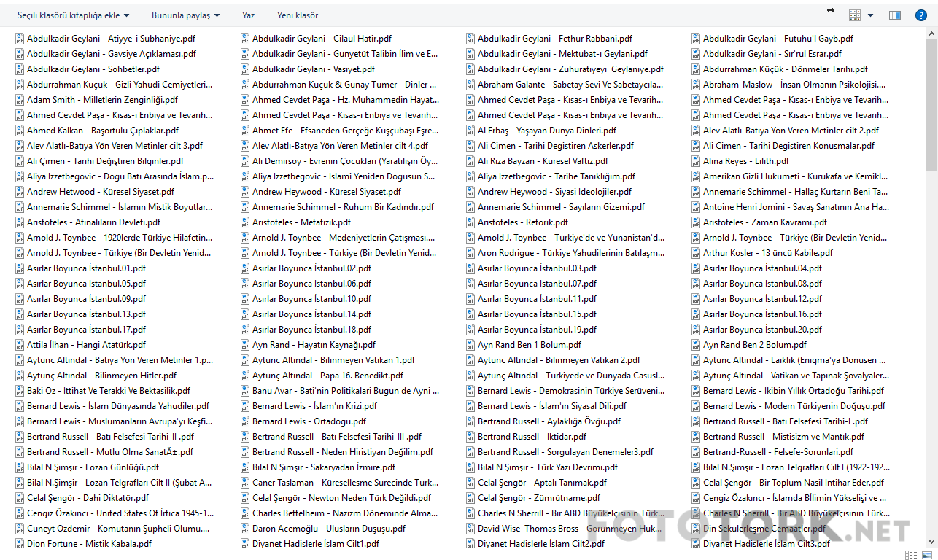
Task: Click PDF icon of Aristoteles - Metafizik.pdf
Action: 245,222
